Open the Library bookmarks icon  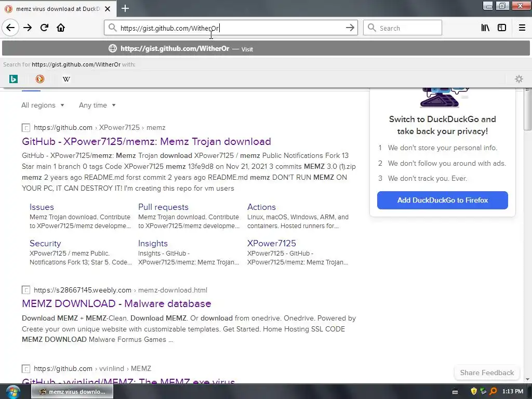[x=485, y=28]
